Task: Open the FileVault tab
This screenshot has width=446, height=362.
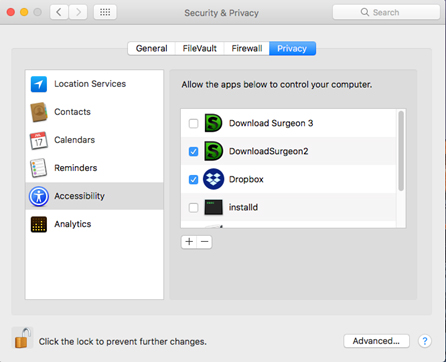Action: pos(200,49)
